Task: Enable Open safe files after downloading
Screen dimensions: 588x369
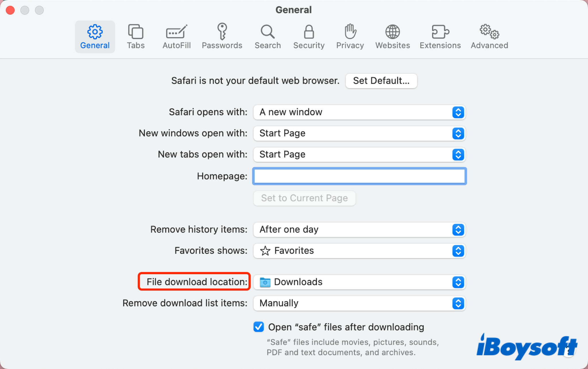Action: [259, 327]
